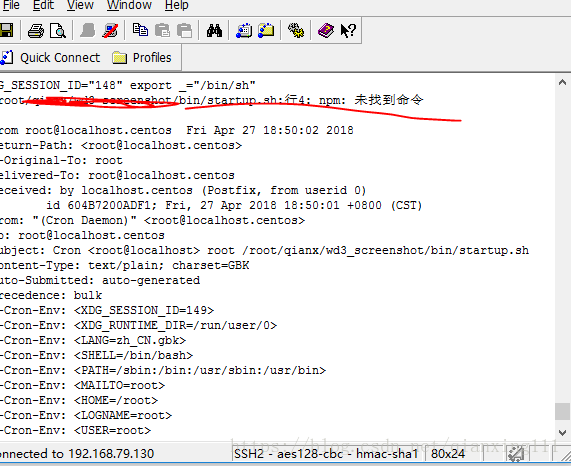Screen dimensions: 571x466
Task: Click the vertical scrollbar thumb
Action: [x=562, y=411]
